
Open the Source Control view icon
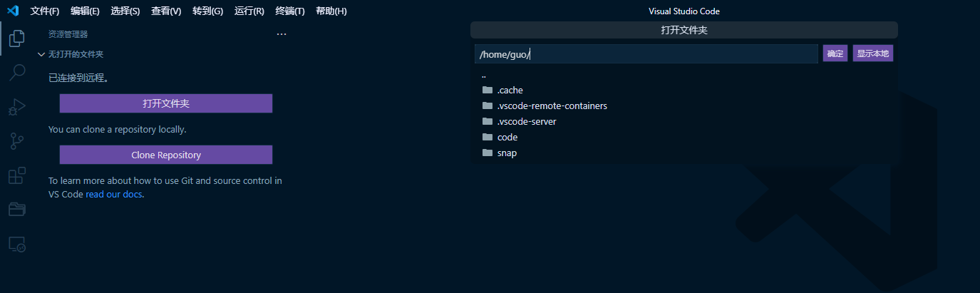[17, 140]
